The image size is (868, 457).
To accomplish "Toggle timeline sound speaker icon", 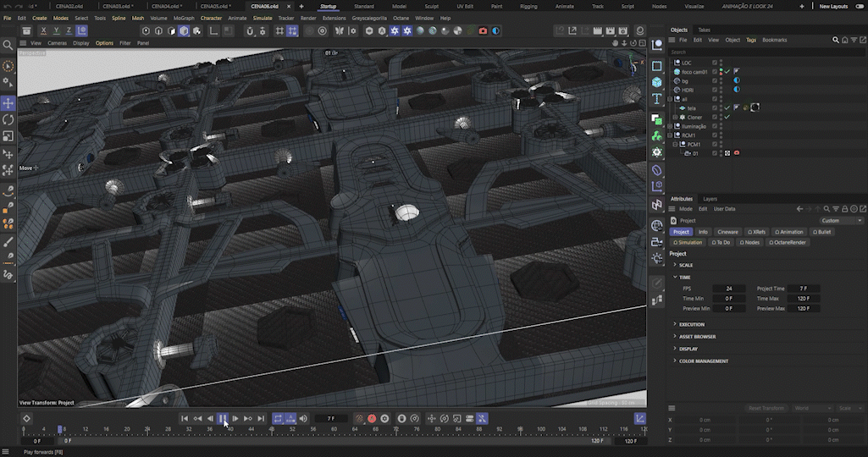I will click(x=303, y=418).
